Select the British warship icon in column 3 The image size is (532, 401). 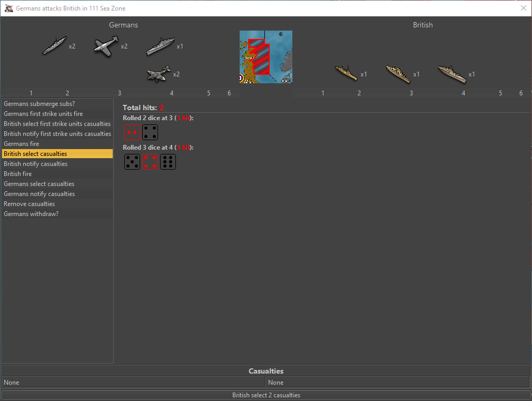point(398,74)
